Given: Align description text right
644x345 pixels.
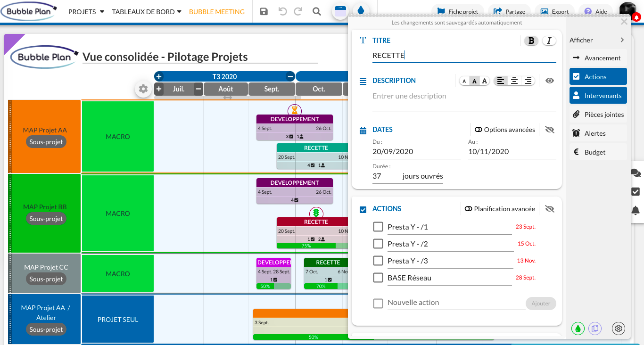Looking at the screenshot, I should pos(528,81).
